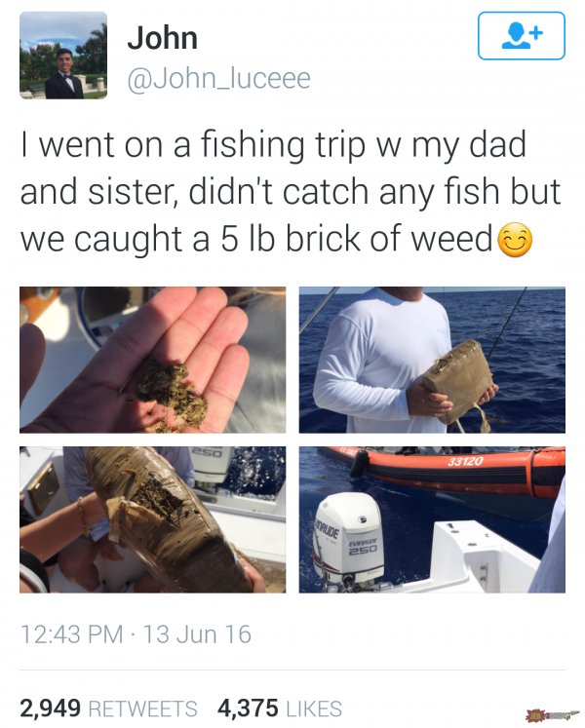Open photo of Evinrude 250 motor
The height and width of the screenshot is (728, 585).
[432, 519]
